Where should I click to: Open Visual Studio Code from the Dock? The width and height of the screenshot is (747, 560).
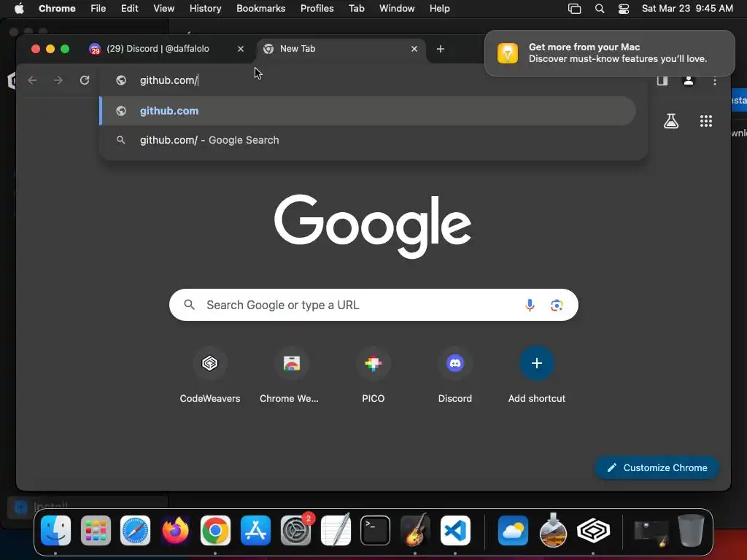(x=455, y=530)
